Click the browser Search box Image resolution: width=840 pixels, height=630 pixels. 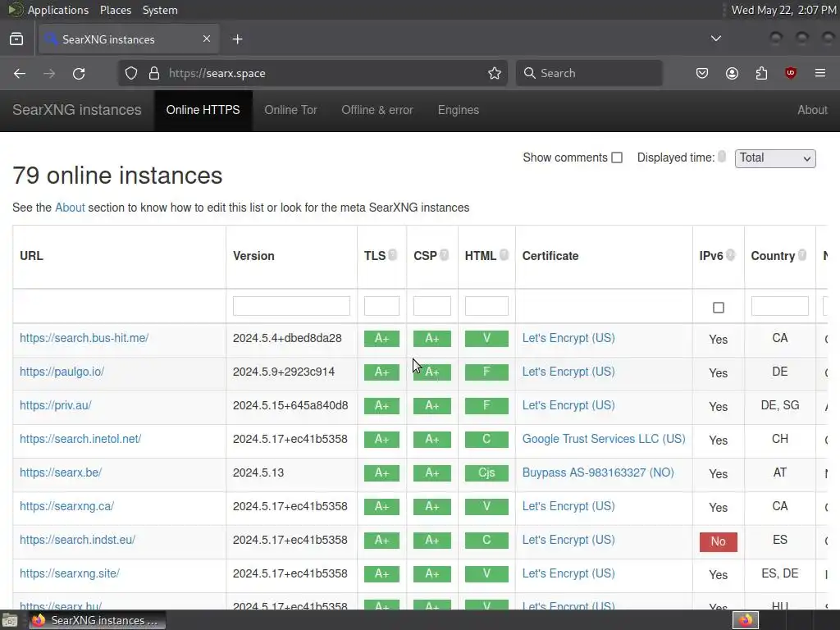pyautogui.click(x=589, y=73)
